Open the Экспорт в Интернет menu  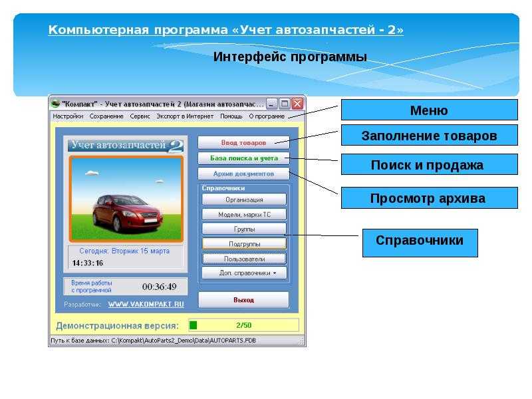[185, 116]
